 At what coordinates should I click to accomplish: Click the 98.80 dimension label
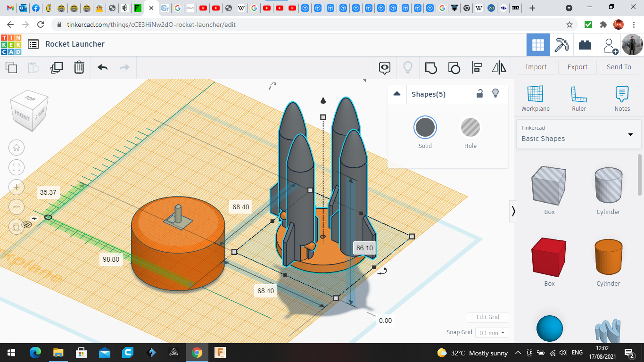tap(111, 259)
